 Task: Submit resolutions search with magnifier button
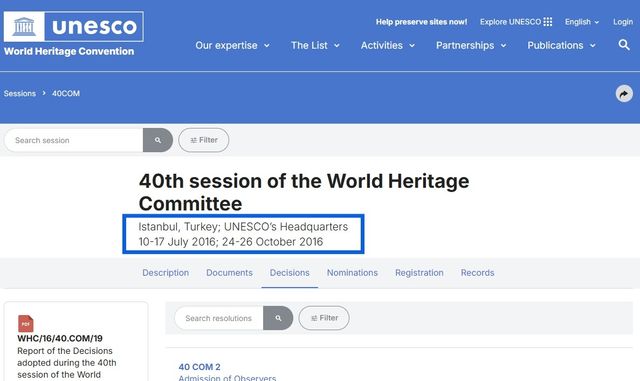pyautogui.click(x=278, y=318)
